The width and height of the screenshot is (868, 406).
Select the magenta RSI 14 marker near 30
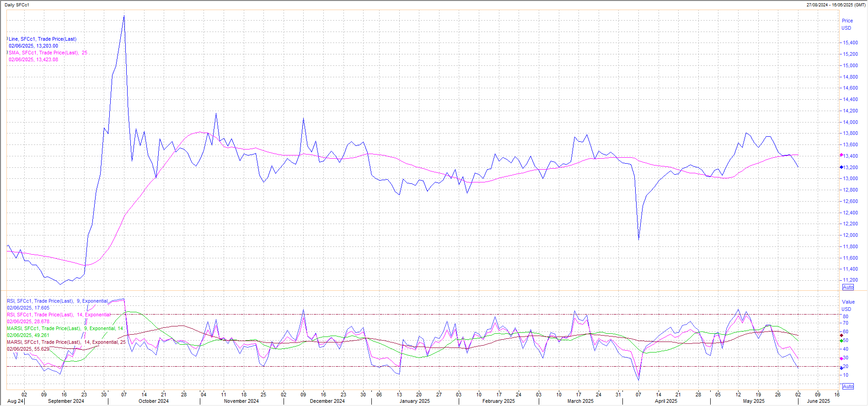pyautogui.click(x=841, y=358)
